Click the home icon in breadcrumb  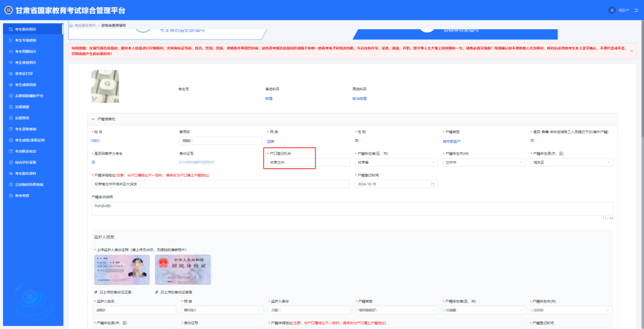click(x=71, y=26)
